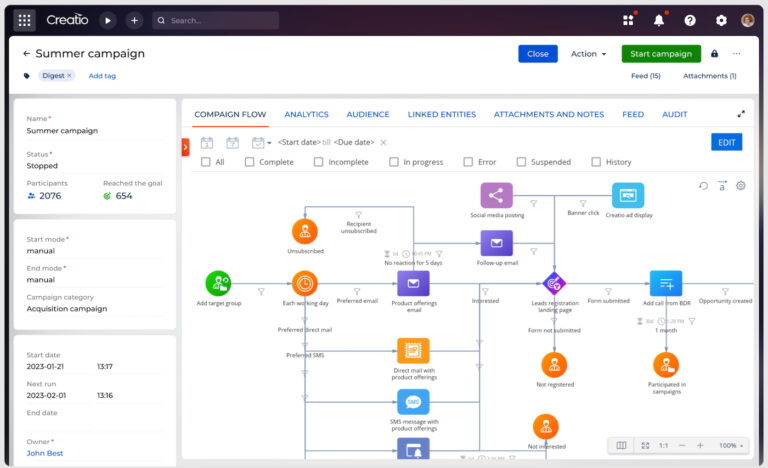Screen dimensions: 768x468
Task: Zoom in with the plus button
Action: tap(700, 445)
